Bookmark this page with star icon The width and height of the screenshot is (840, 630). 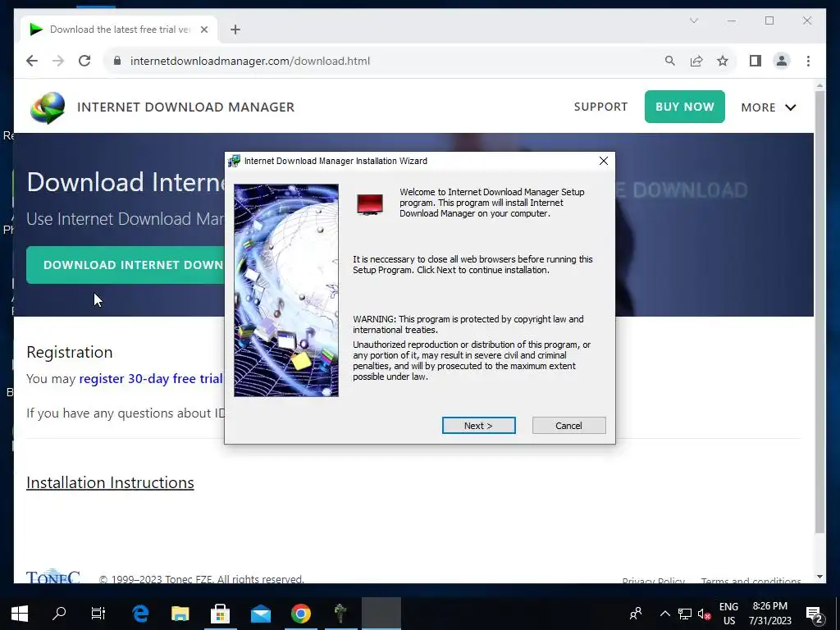point(723,61)
